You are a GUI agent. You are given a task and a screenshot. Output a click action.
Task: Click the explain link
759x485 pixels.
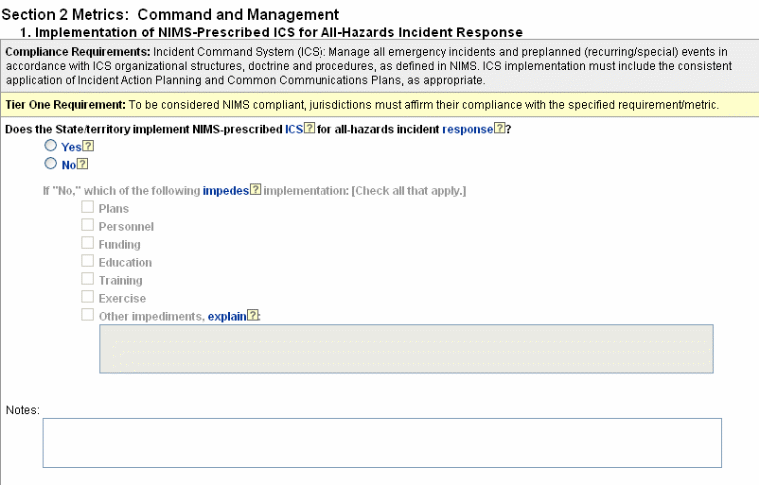click(x=227, y=316)
